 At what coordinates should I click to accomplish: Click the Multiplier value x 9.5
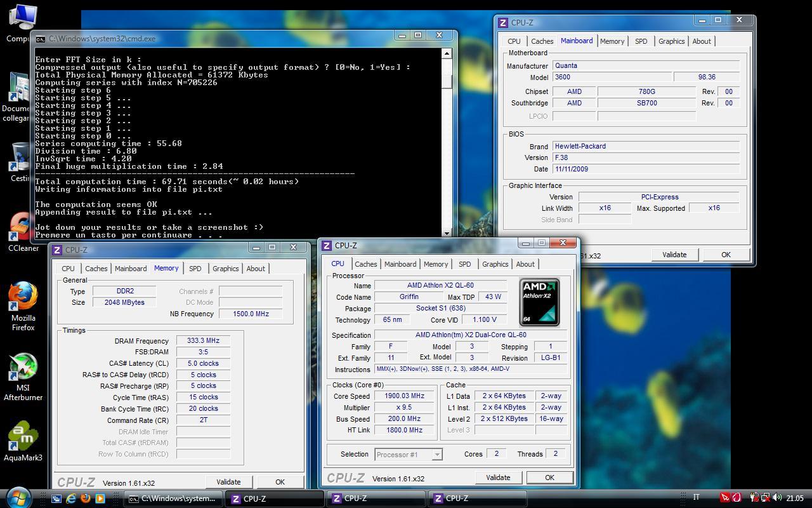click(x=404, y=408)
